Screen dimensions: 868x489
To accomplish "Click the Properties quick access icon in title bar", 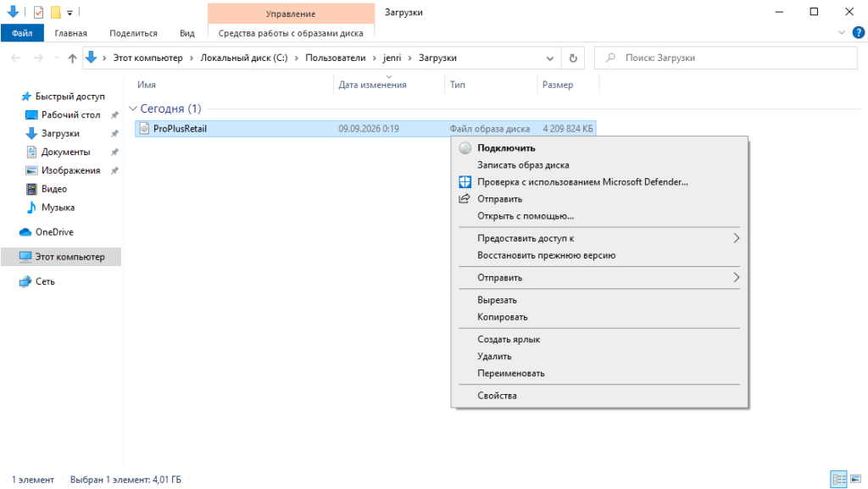I will 38,12.
